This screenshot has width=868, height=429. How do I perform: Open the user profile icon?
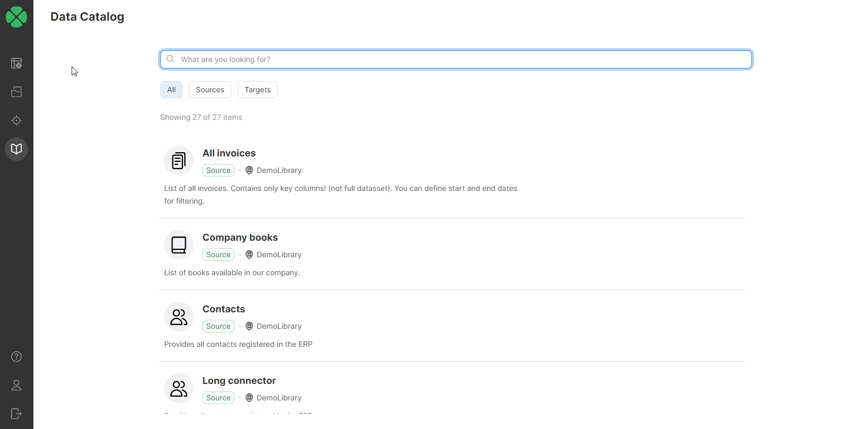[x=16, y=385]
